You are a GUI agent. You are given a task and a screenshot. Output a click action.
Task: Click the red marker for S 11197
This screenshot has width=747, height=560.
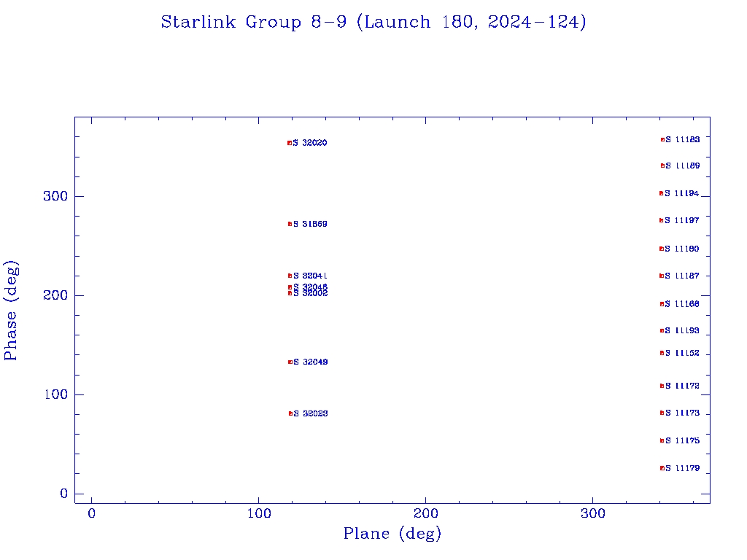pos(661,220)
